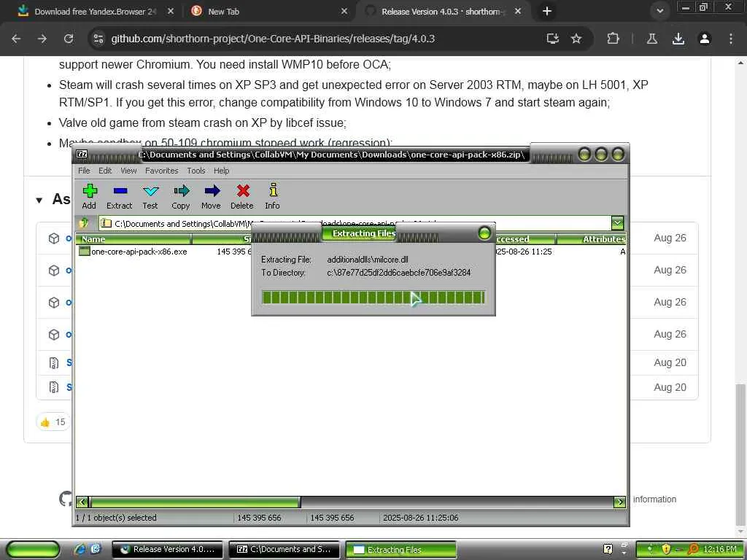This screenshot has width=747, height=560.
Task: Select the Move toolbar icon
Action: click(211, 197)
